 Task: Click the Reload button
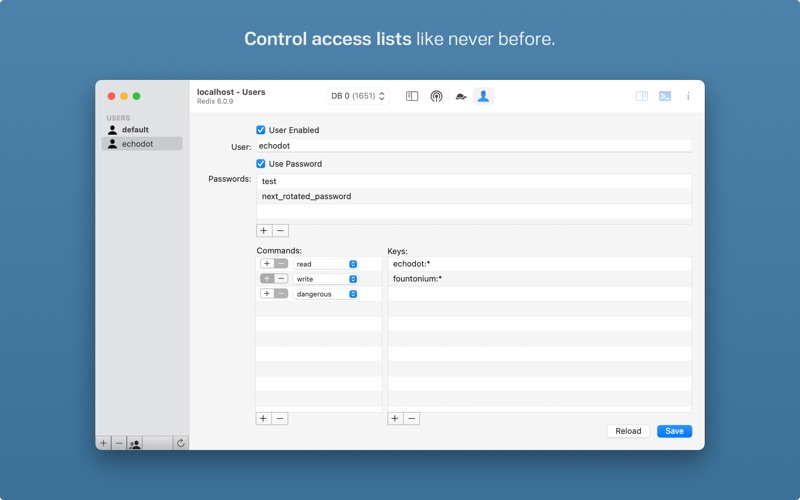click(628, 431)
